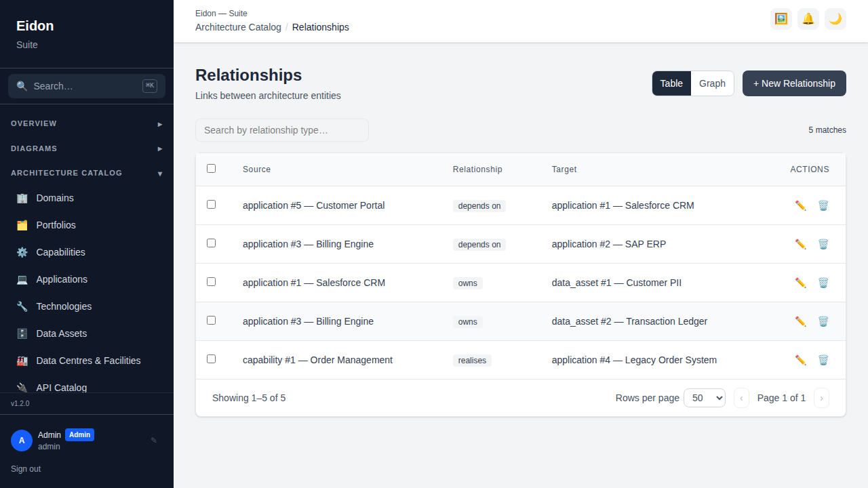This screenshot has height=488, width=868.
Task: Click 'application #1 — Salesforce CRM' target cell
Action: point(623,205)
